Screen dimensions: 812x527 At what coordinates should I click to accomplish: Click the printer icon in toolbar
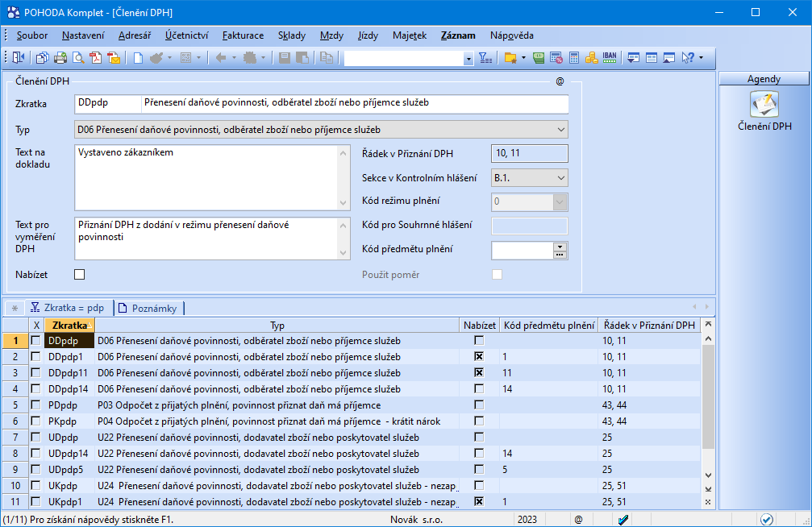tap(60, 57)
